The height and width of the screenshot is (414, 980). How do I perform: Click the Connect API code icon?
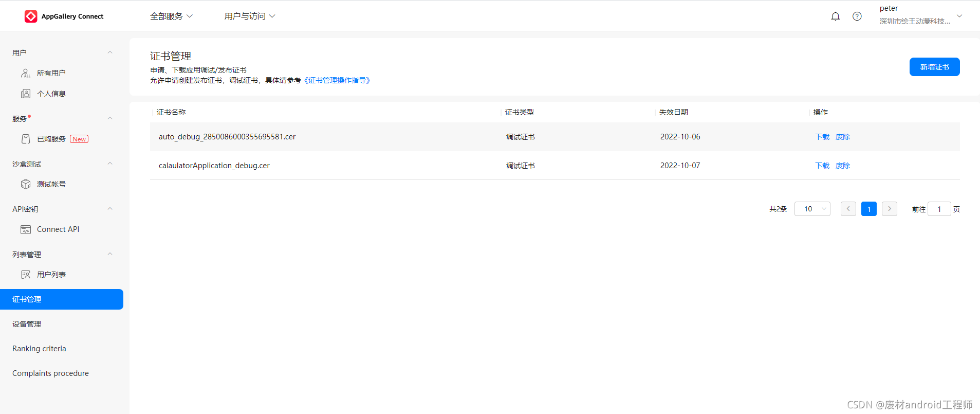click(x=26, y=229)
